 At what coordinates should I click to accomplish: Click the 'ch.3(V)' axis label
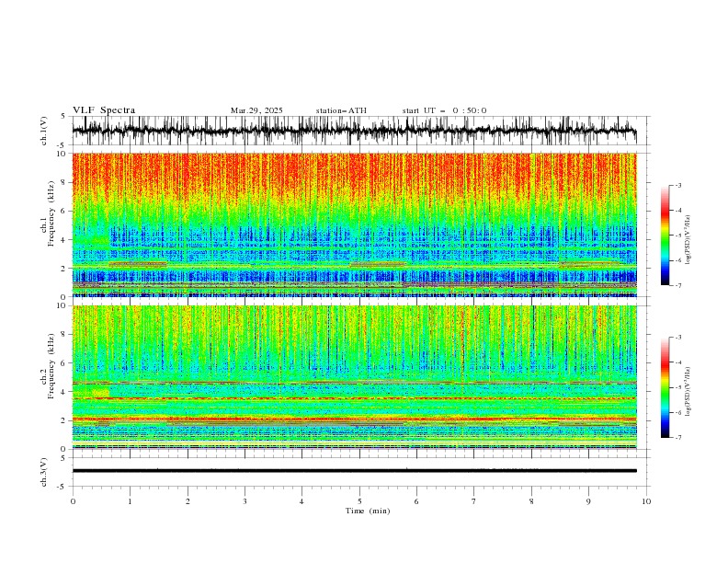(x=44, y=472)
